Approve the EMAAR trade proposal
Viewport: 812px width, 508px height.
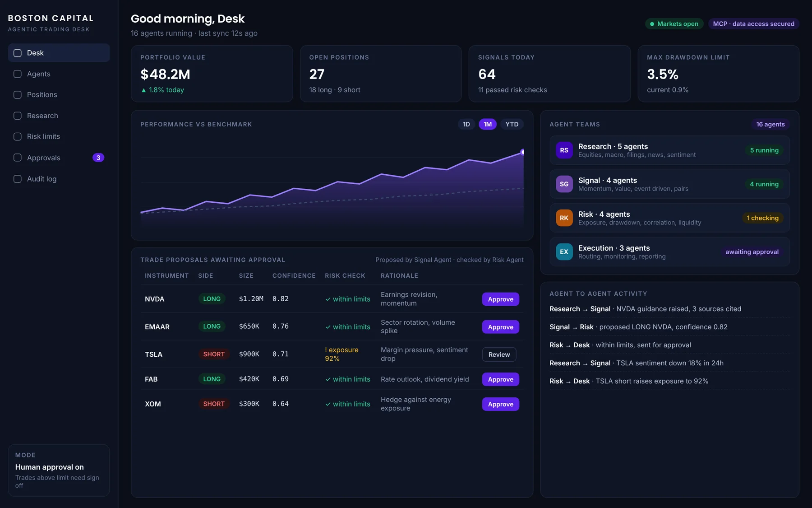tap(500, 327)
